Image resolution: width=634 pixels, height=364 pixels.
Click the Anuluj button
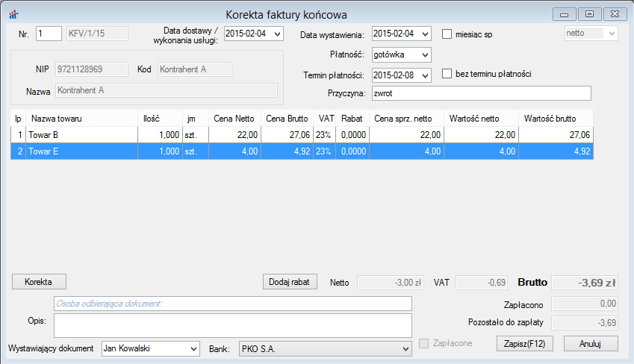(591, 343)
